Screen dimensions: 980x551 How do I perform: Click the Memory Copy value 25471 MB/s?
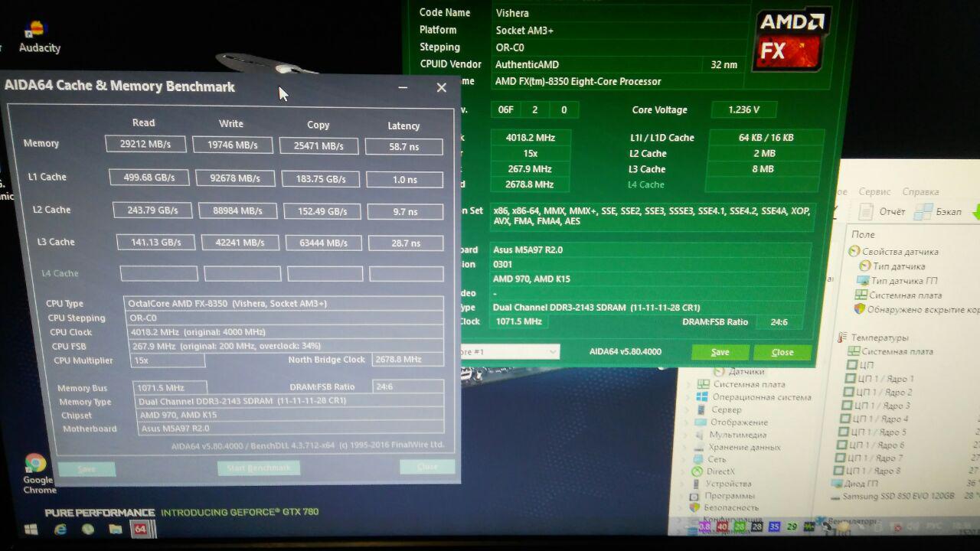point(319,146)
